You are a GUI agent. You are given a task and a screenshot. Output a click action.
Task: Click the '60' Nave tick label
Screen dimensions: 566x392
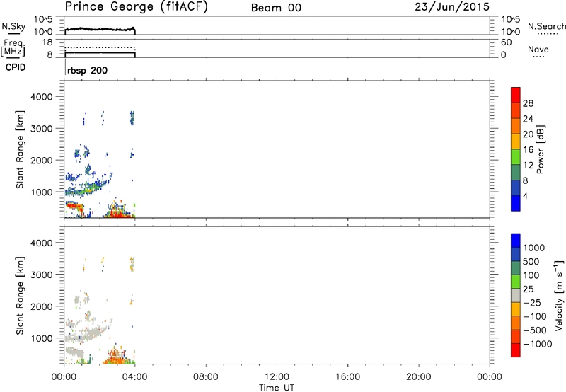pyautogui.click(x=506, y=42)
